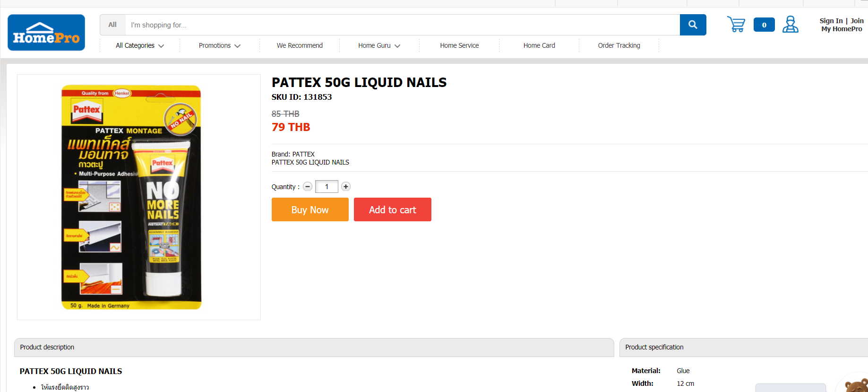This screenshot has height=392, width=868.
Task: Click the 'Brand: PATTEX' text
Action: pyautogui.click(x=293, y=154)
